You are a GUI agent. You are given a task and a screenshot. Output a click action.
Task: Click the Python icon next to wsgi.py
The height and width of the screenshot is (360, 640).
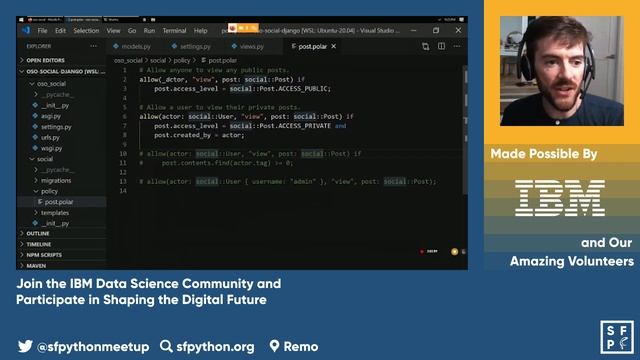coord(35,148)
